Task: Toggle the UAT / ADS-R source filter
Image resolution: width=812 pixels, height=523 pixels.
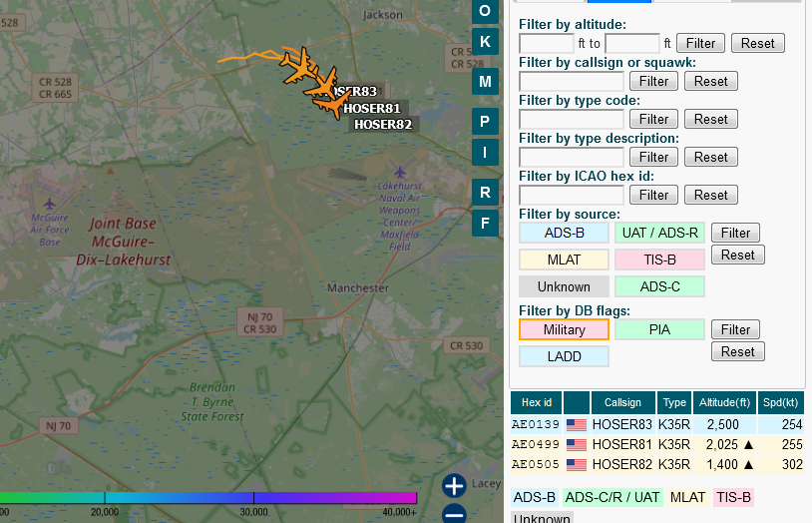Action: (659, 233)
